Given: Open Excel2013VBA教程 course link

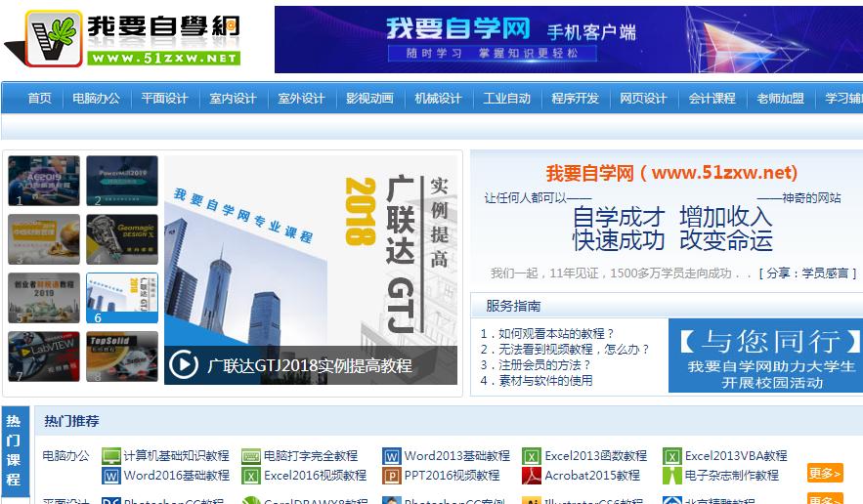Looking at the screenshot, I should pyautogui.click(x=736, y=455).
